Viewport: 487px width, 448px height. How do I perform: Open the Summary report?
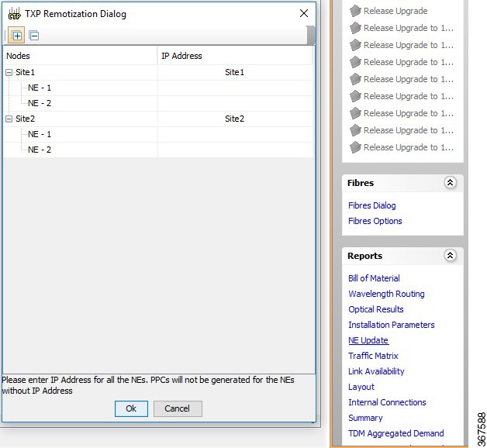[365, 418]
